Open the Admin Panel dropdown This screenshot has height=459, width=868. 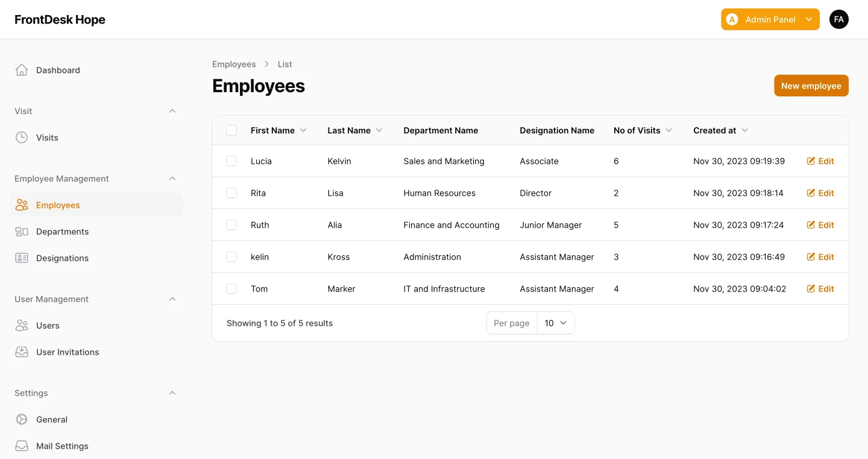click(770, 19)
